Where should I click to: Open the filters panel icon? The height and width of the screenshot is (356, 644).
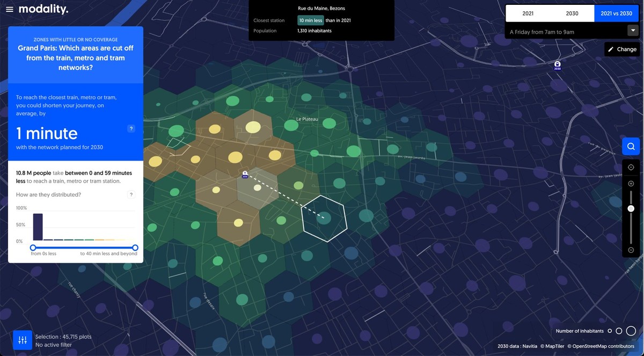tap(23, 340)
